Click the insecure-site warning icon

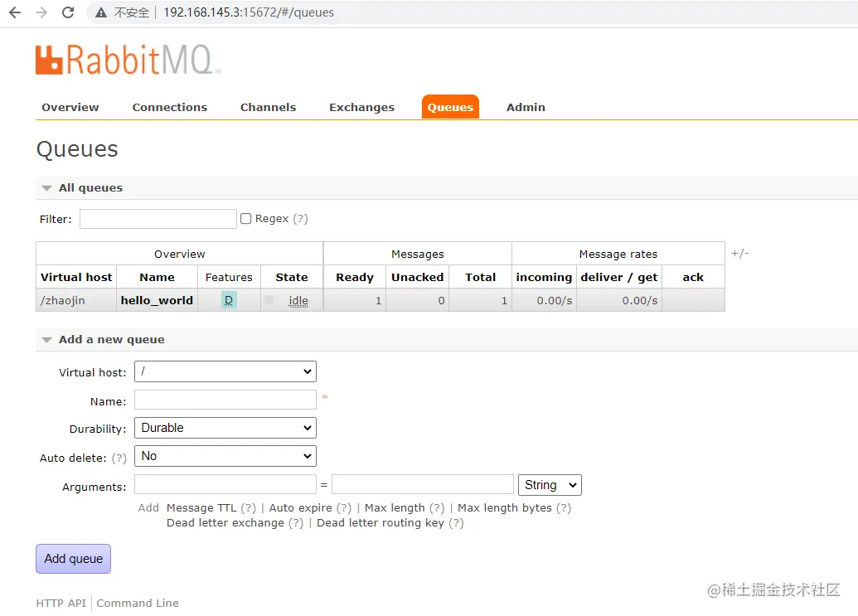[100, 12]
